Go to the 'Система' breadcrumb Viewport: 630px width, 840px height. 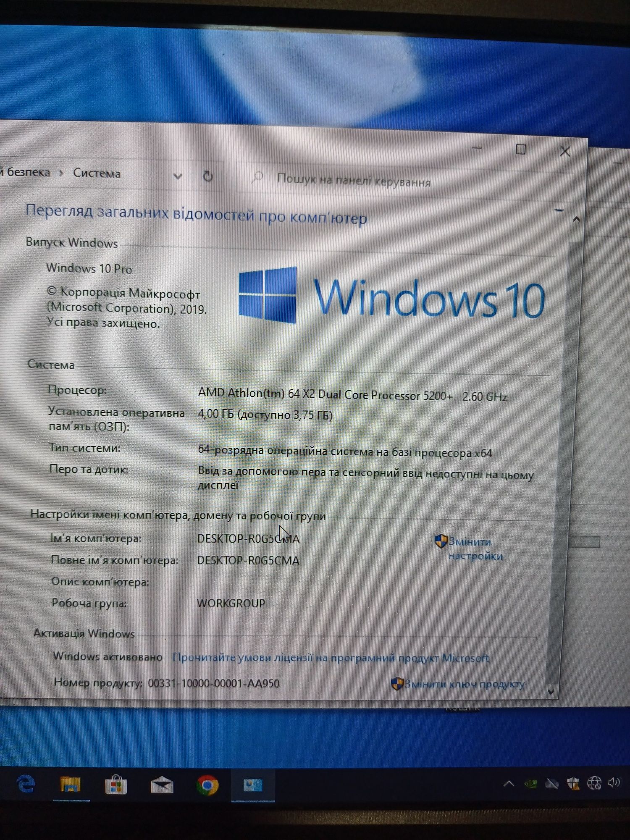point(97,173)
